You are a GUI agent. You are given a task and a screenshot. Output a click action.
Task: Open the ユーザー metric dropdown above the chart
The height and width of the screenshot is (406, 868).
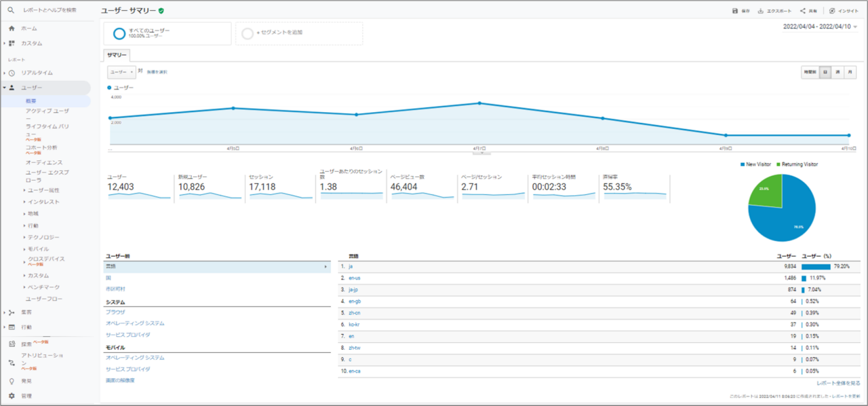(x=121, y=72)
